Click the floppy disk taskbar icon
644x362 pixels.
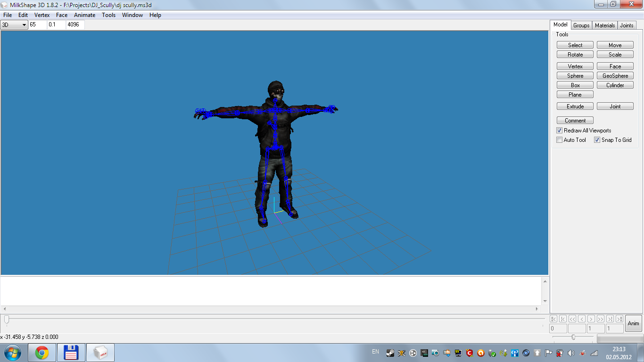coord(71,353)
